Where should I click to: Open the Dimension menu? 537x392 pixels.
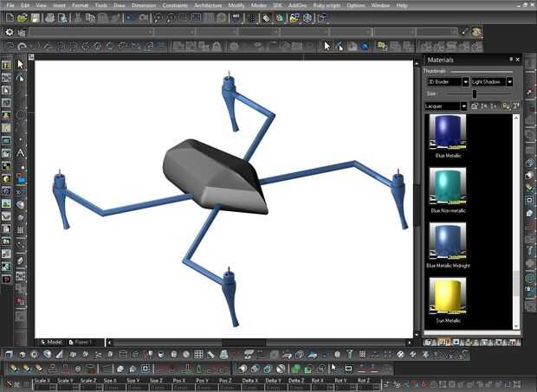(143, 5)
